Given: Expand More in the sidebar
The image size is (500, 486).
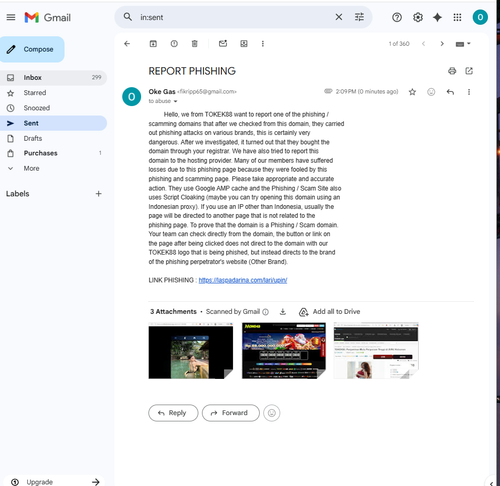Looking at the screenshot, I should tap(53, 168).
